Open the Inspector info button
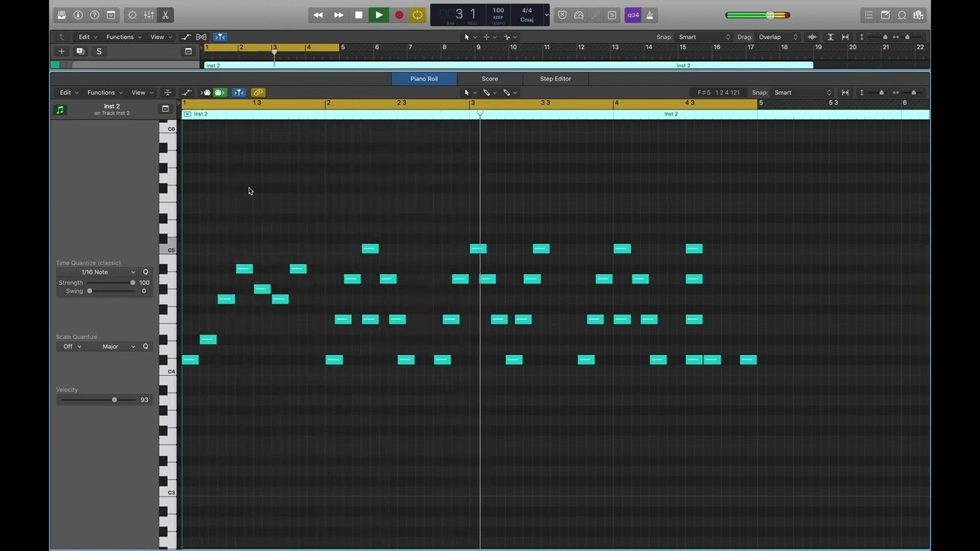This screenshot has width=980, height=551. (x=78, y=15)
